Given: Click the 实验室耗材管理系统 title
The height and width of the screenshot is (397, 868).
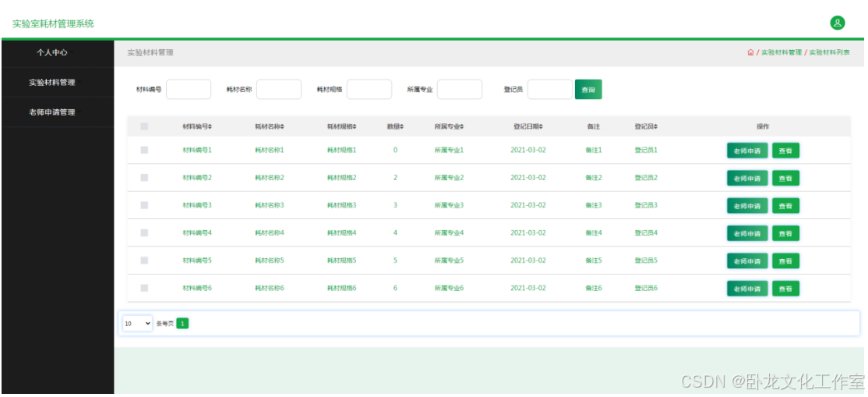Looking at the screenshot, I should (x=53, y=24).
